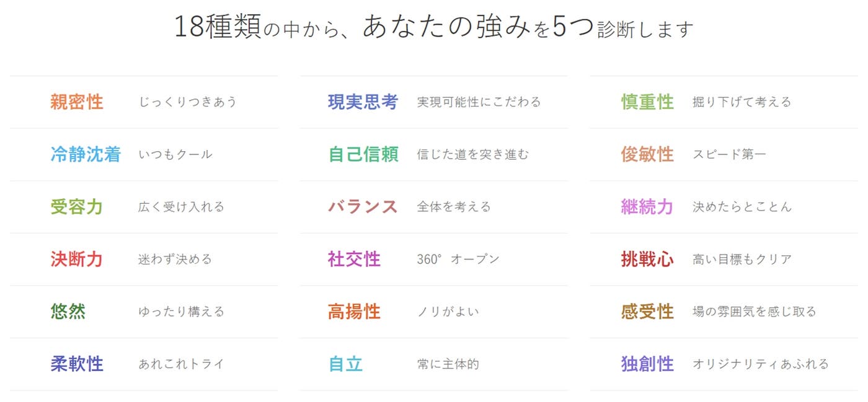Select the 独創性 strength heading
868x402 pixels.
click(x=647, y=364)
